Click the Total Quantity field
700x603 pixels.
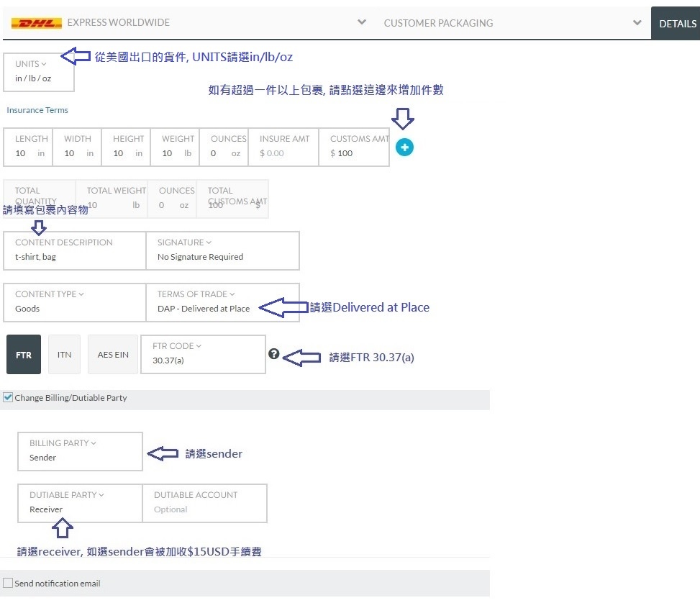point(40,199)
